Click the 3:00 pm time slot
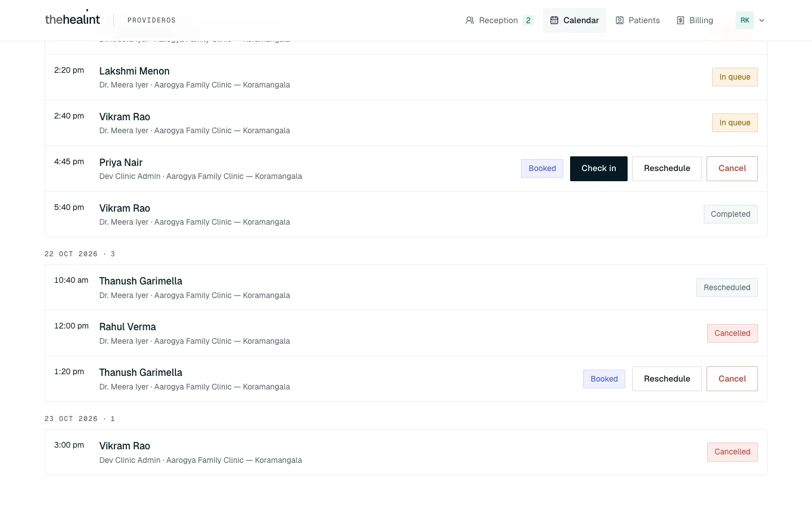Screen dimensions: 812x508 69,445
